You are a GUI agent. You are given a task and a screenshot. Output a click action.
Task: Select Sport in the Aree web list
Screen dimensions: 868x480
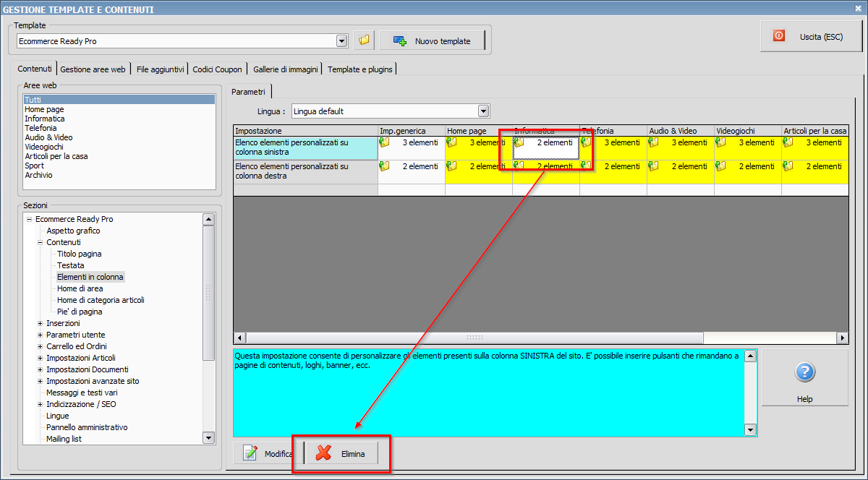point(119,166)
